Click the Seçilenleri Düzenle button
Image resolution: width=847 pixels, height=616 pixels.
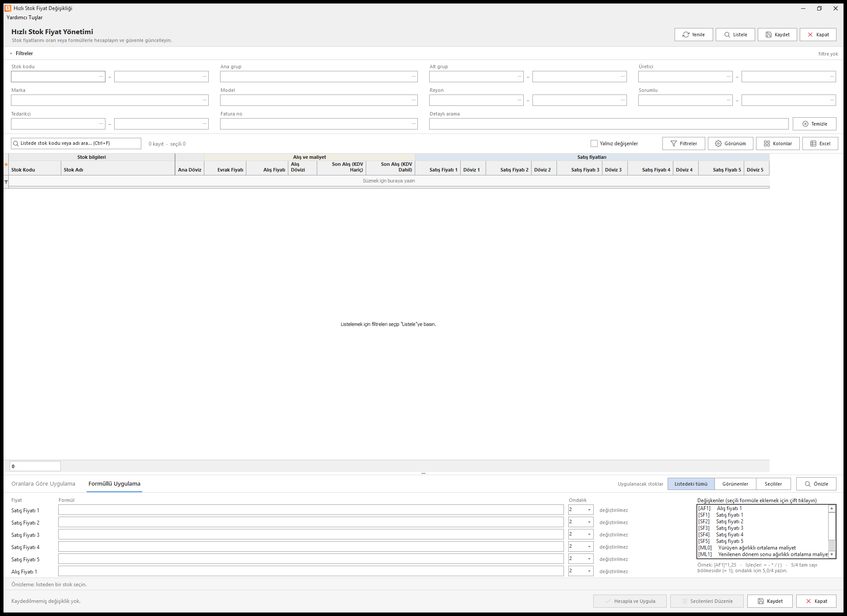[x=707, y=601]
